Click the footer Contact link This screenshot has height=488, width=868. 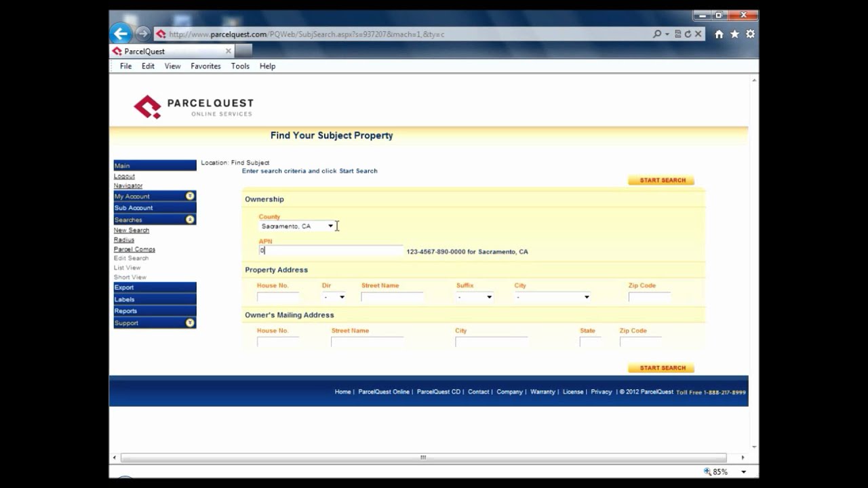click(x=478, y=392)
